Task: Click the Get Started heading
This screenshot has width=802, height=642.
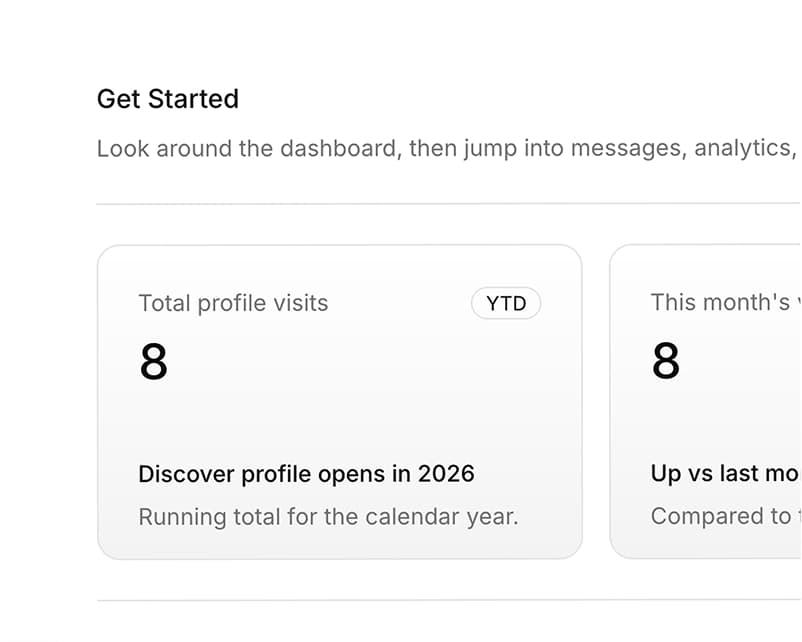Action: pos(167,99)
